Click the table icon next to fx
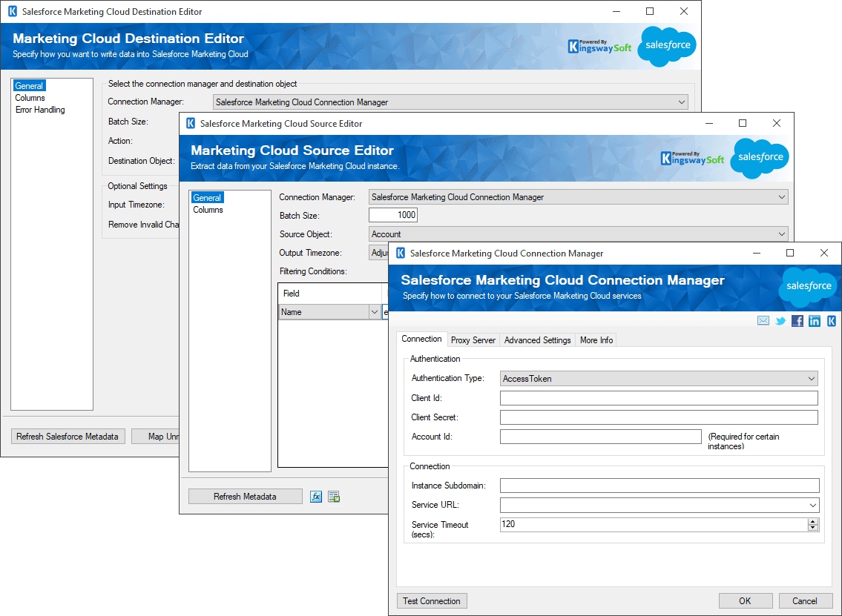The width and height of the screenshot is (842, 616). [334, 497]
